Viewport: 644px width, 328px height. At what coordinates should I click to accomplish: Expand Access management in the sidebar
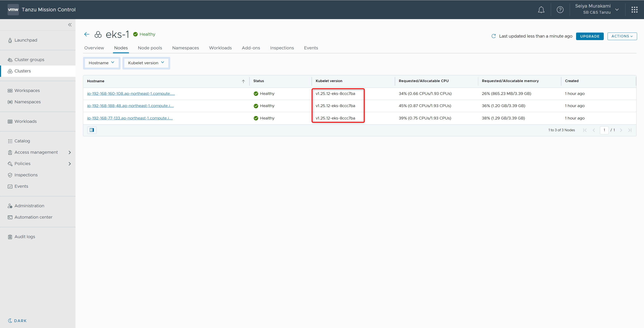point(70,152)
